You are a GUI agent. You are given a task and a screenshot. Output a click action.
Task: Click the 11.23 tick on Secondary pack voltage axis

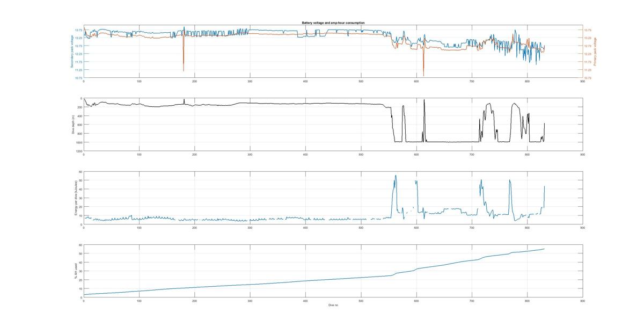[x=78, y=70]
